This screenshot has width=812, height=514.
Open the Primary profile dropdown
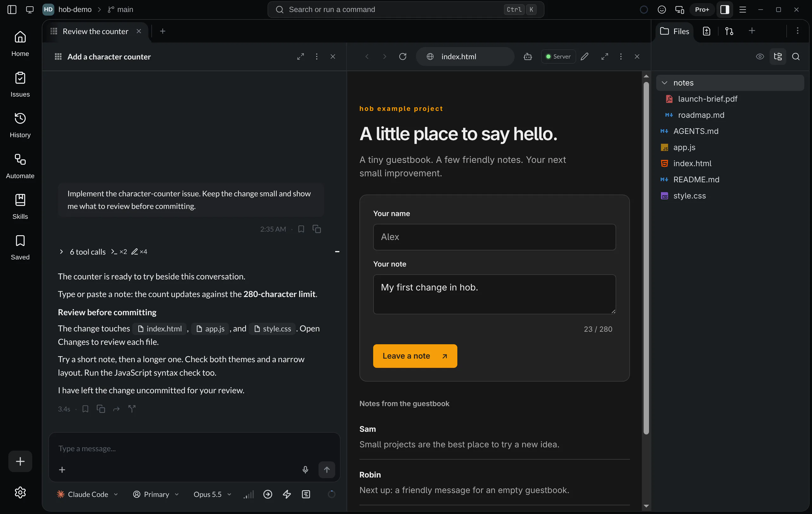(156, 494)
